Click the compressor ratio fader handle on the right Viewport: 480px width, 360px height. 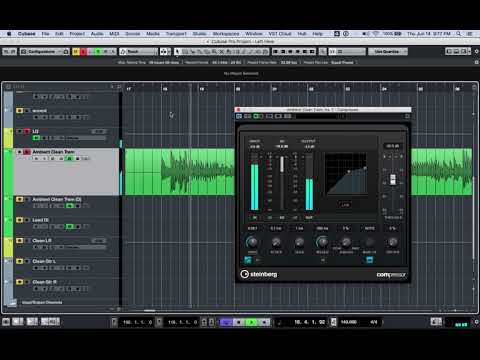[393, 179]
